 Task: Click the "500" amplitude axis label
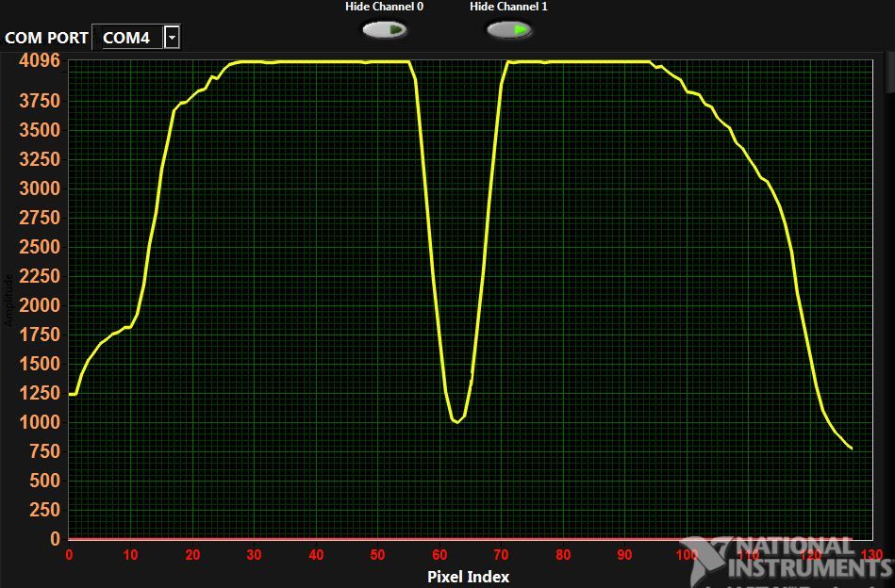(x=44, y=481)
